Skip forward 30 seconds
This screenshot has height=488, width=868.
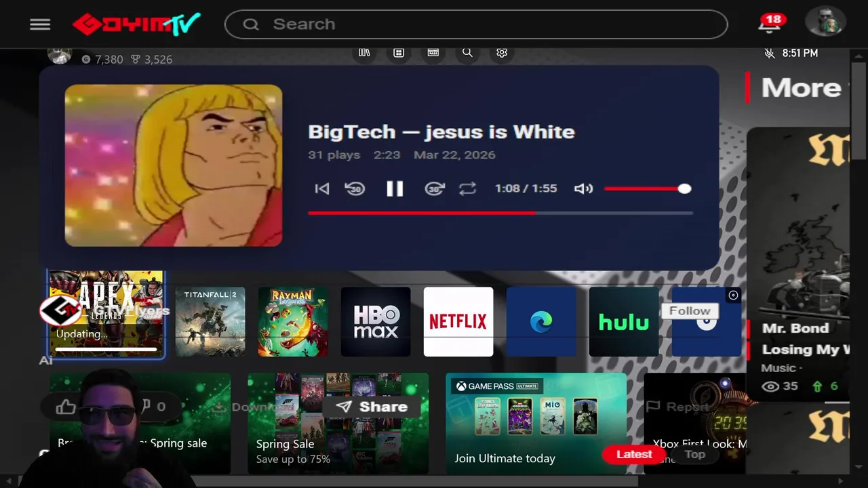coord(435,189)
